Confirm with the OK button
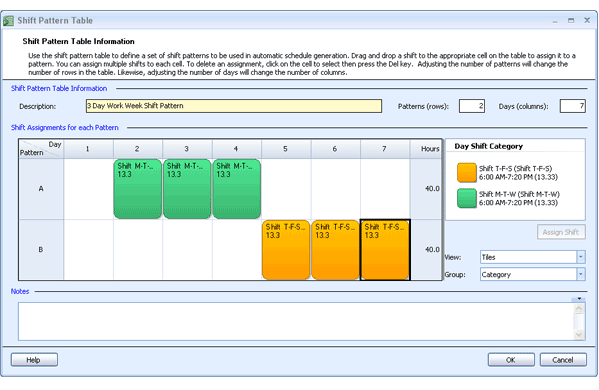Viewport: 599px width, 390px height. coord(511,360)
